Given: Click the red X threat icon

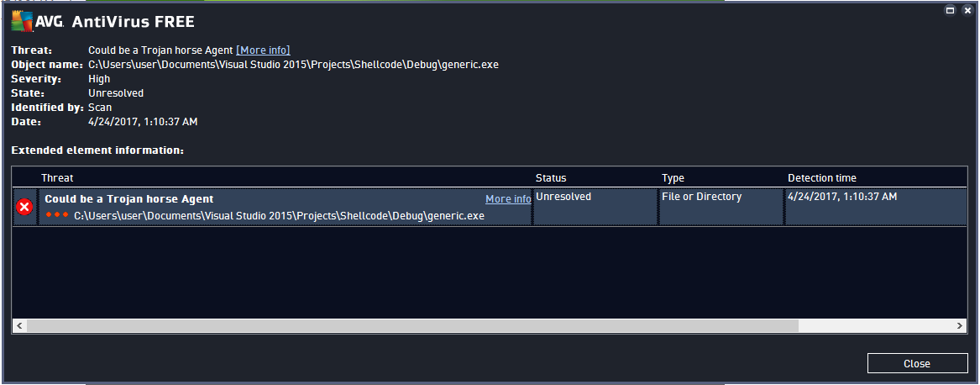Looking at the screenshot, I should click(x=24, y=207).
